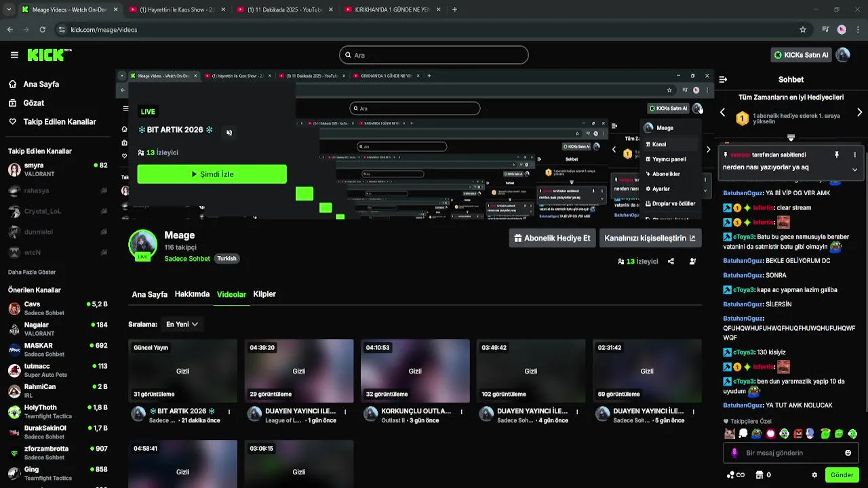Insert the Pepe frog emote
Viewport: 868px width, 488px height.
[757, 434]
